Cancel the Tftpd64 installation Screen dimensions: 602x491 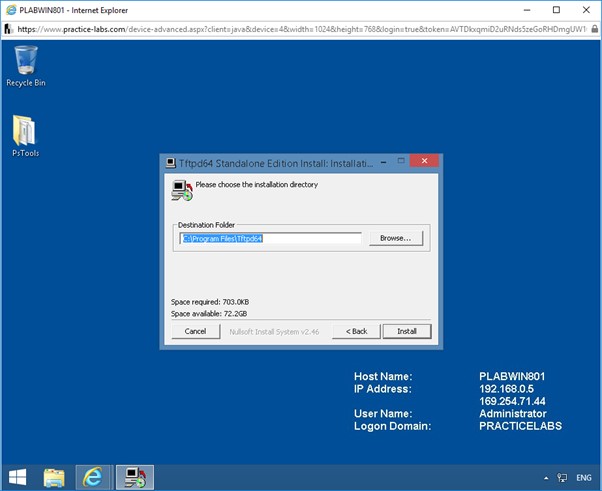(195, 331)
